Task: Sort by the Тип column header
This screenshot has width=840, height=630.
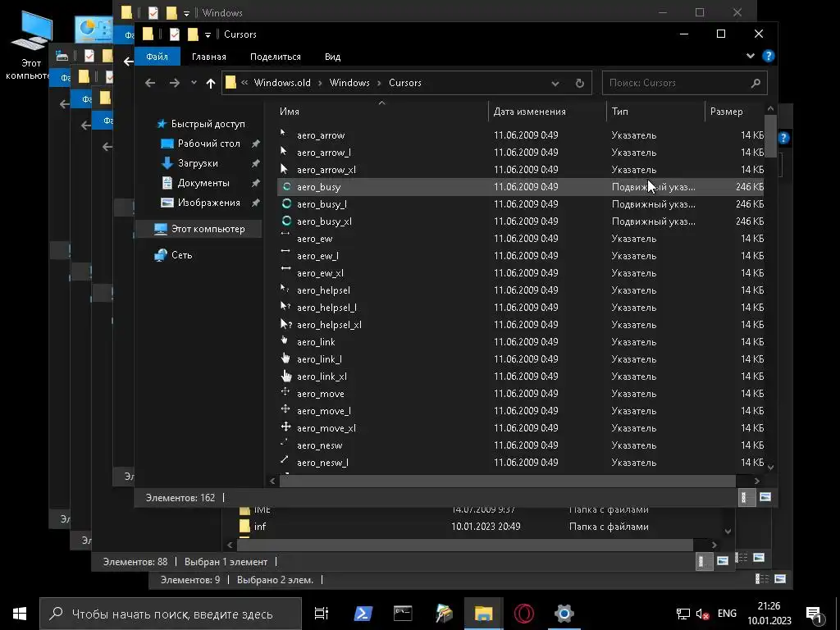Action: (x=655, y=112)
